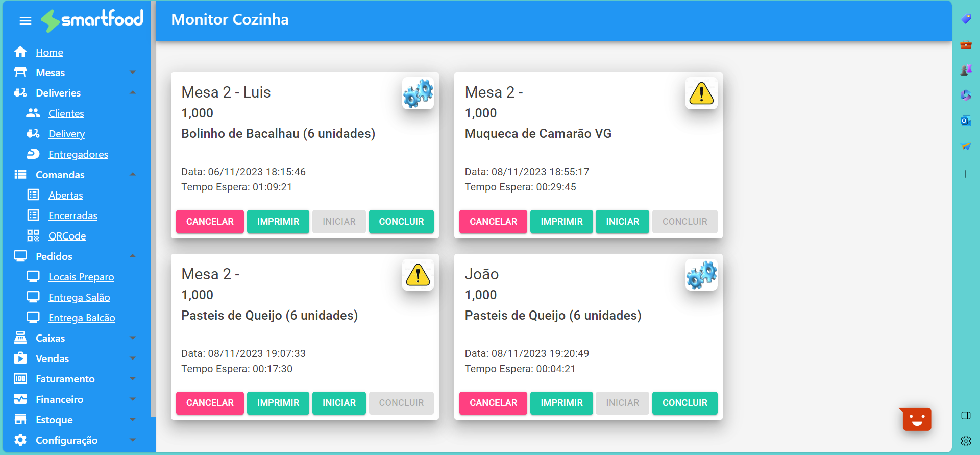Conclude João's Pasteis de Queijo order
The height and width of the screenshot is (455, 980).
[684, 403]
